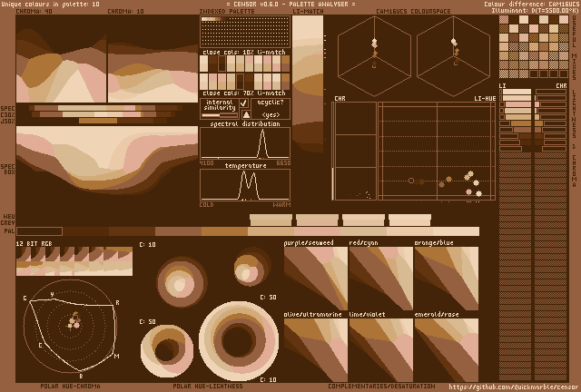Click the CHROMA: 10 slice image
Screen dimensions: 581x392
click(153, 59)
